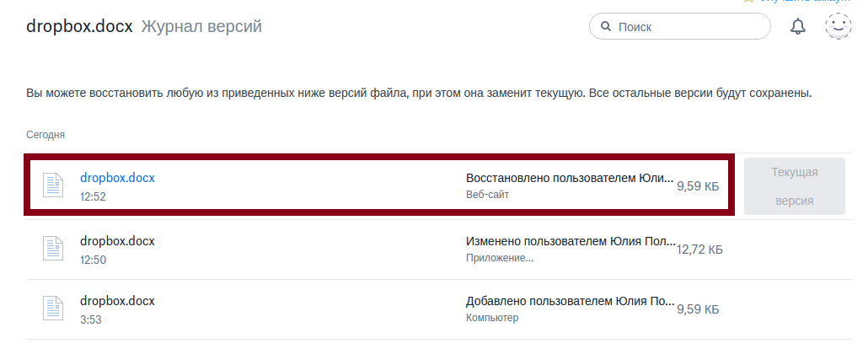
Task: Click the Компьютер source label
Action: point(492,318)
